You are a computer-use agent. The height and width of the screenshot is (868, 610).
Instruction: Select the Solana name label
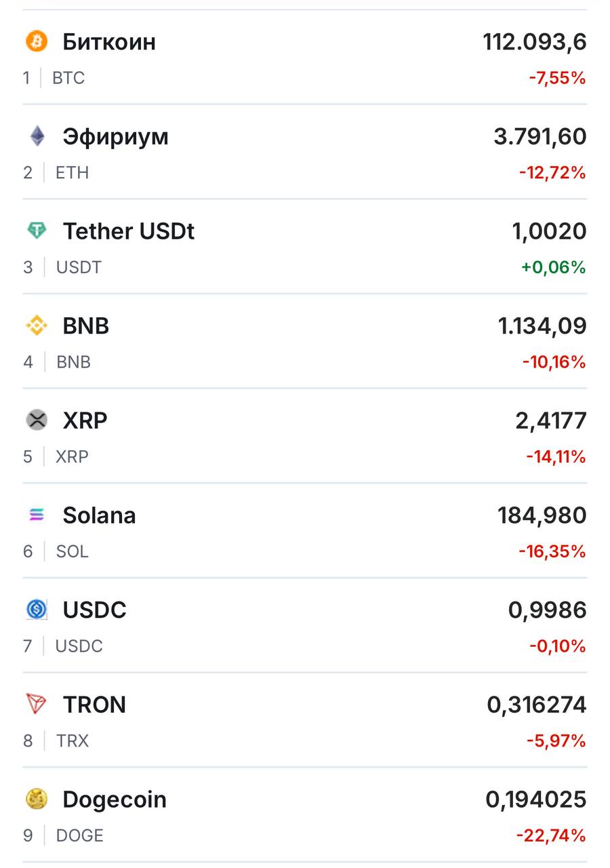(x=99, y=516)
